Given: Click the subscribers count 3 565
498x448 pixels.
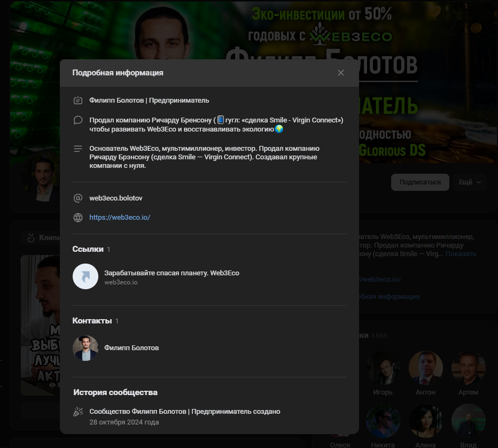Looking at the screenshot, I should pos(379,336).
